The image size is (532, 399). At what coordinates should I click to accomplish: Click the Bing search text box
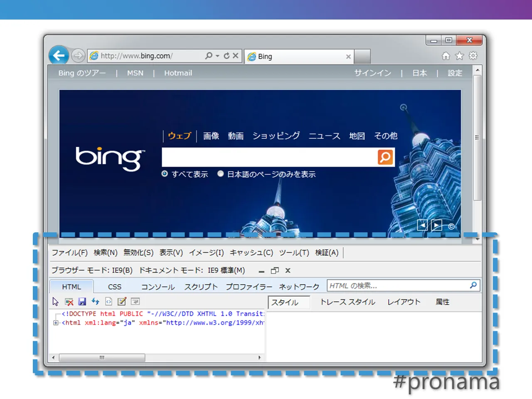[269, 157]
